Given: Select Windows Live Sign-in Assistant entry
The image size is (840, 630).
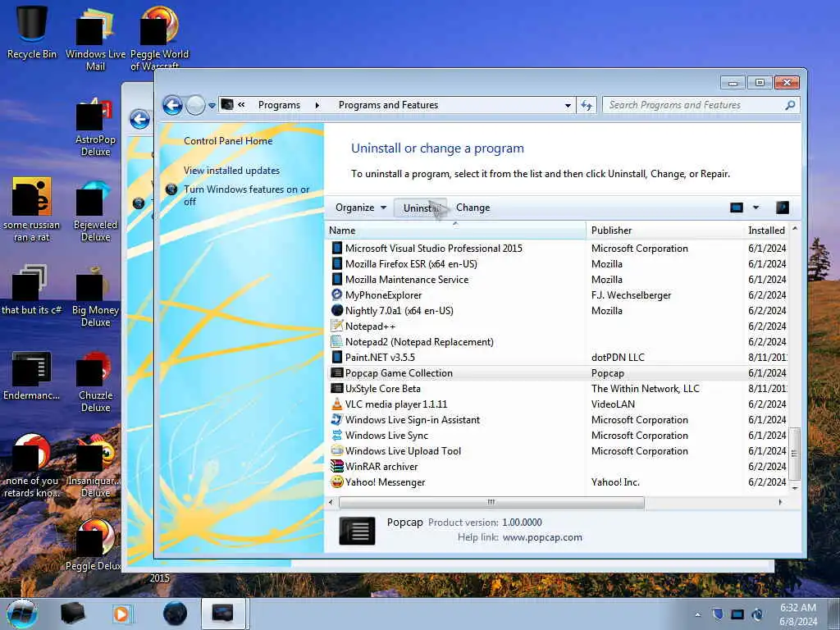Looking at the screenshot, I should [555, 419].
